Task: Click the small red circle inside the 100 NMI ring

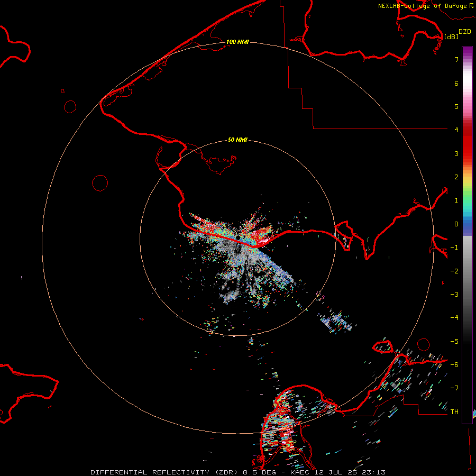Action: [x=100, y=183]
